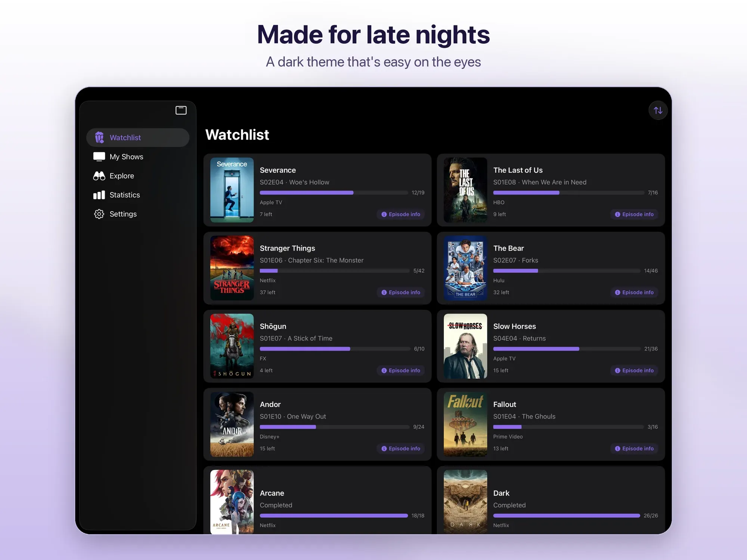Screen dimensions: 747x560
Task: Open Episode info for Stranger Things
Action: pos(400,292)
